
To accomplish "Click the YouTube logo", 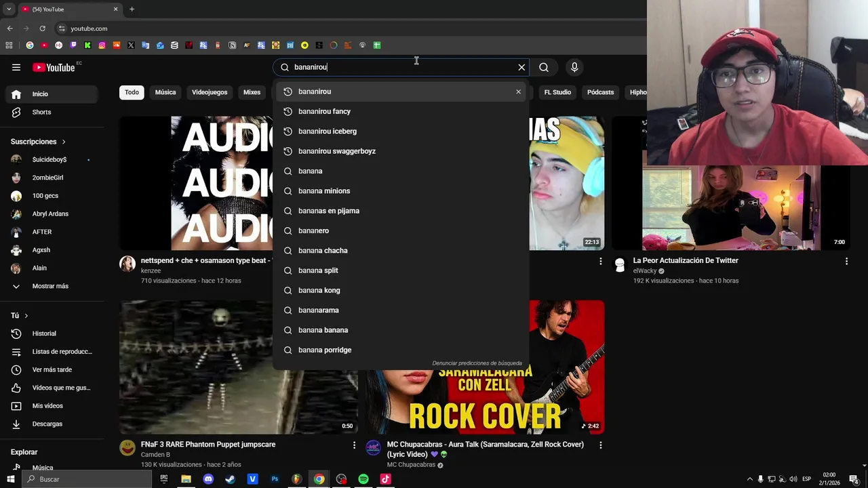I will 54,67.
